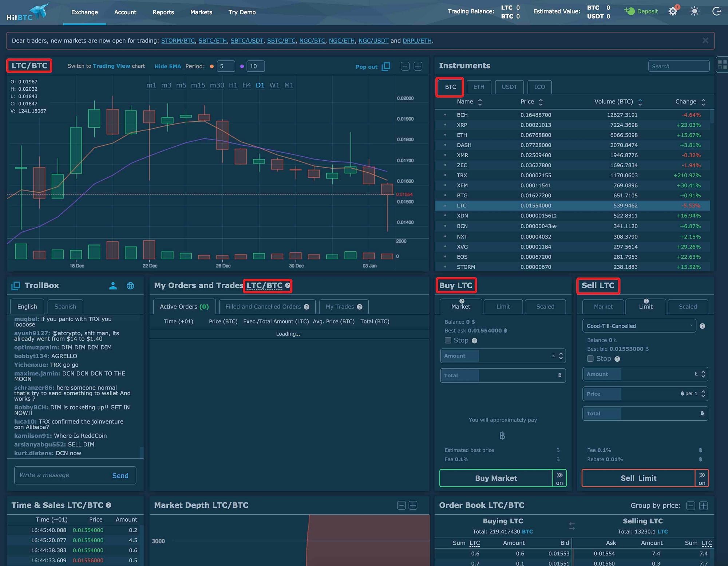Increase order book price grouping

click(704, 506)
